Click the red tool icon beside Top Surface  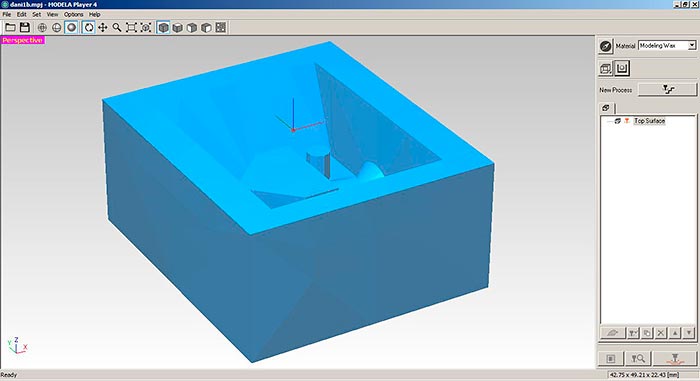click(627, 121)
